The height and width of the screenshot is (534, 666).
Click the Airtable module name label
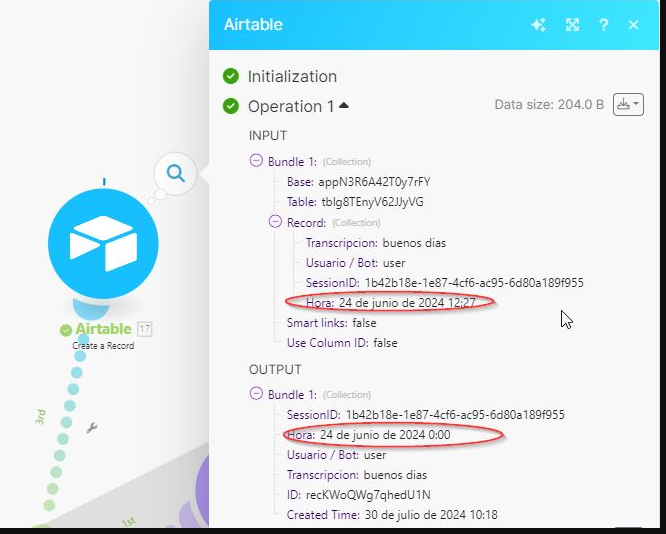[103, 329]
